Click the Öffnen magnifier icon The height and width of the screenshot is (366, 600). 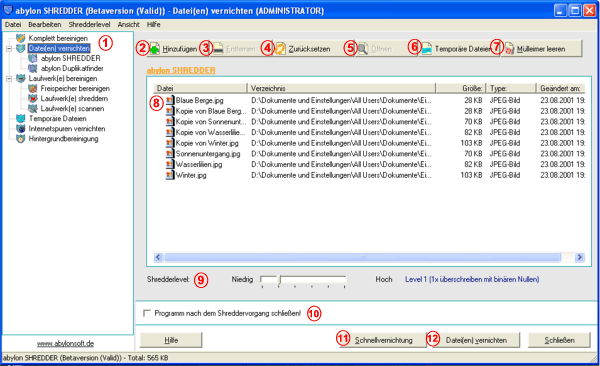[x=362, y=49]
